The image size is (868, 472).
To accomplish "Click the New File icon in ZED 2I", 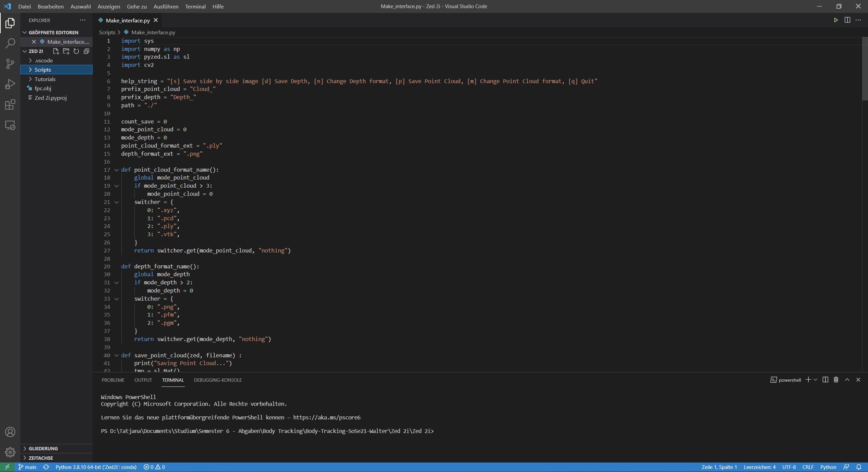I will point(56,51).
